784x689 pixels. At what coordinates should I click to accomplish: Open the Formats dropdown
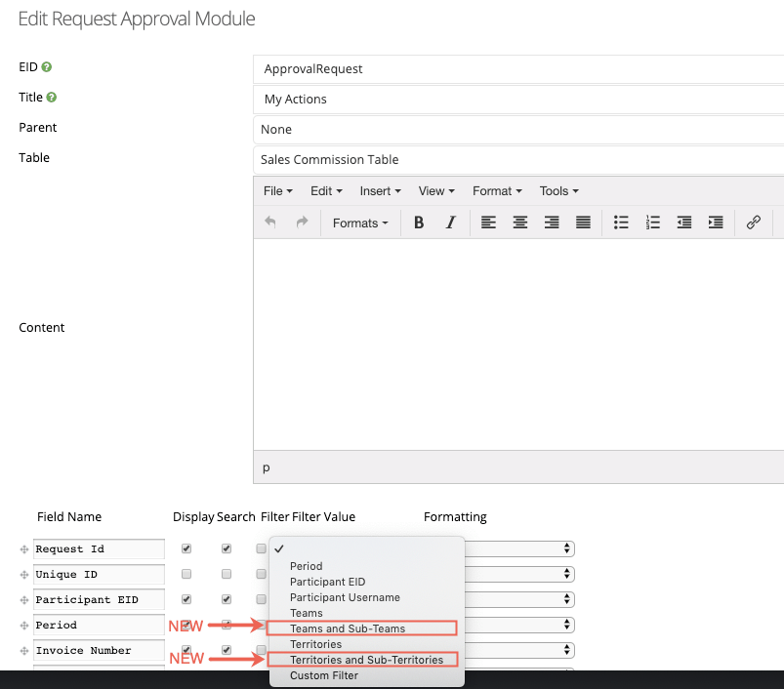[360, 223]
